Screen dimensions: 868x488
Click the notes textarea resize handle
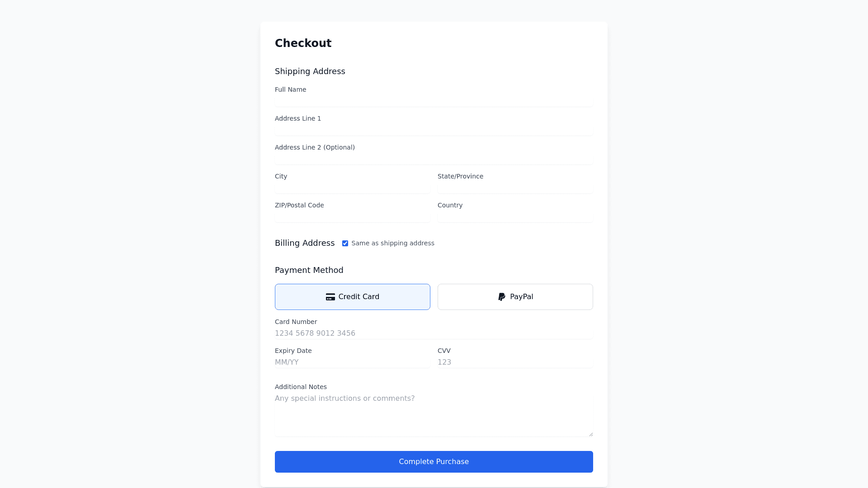(x=590, y=434)
